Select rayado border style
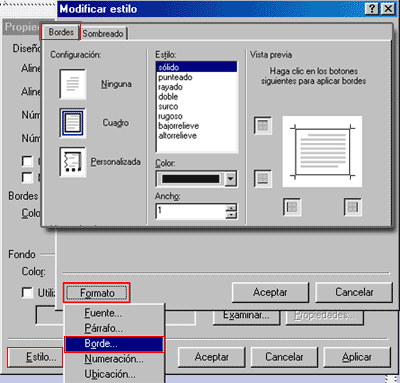The image size is (400, 383). (197, 87)
